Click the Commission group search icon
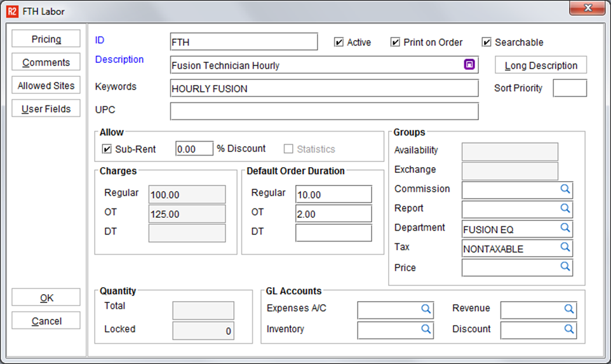The width and height of the screenshot is (611, 364). pyautogui.click(x=565, y=189)
